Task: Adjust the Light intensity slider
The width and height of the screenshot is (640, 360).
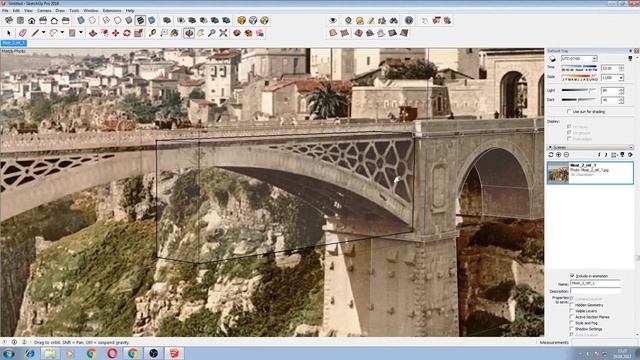Action: 578,90
